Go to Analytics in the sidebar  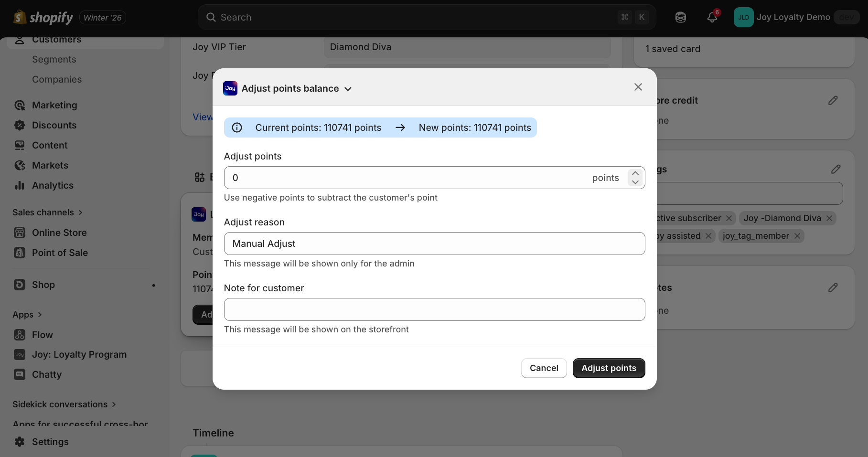53,185
